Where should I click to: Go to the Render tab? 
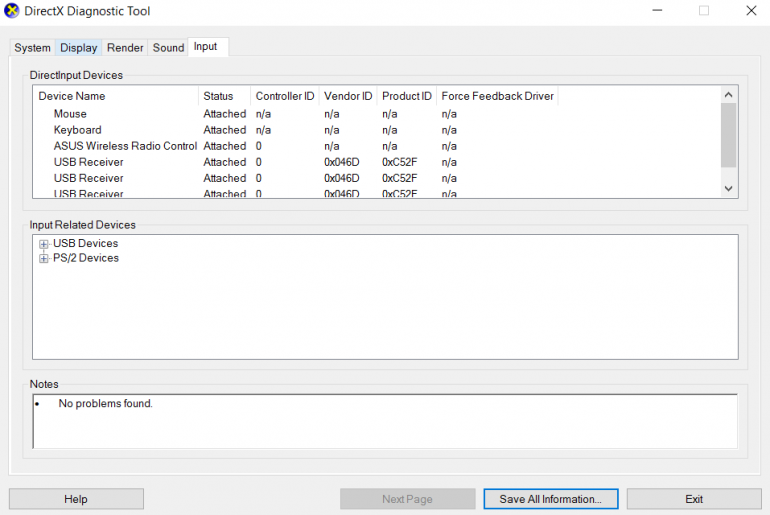coord(125,48)
